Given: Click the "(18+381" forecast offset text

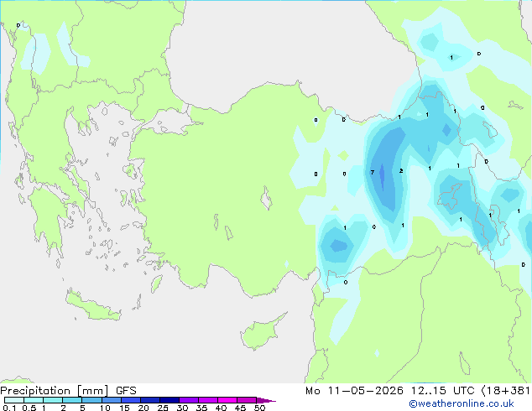Looking at the screenshot, I should pyautogui.click(x=506, y=391).
